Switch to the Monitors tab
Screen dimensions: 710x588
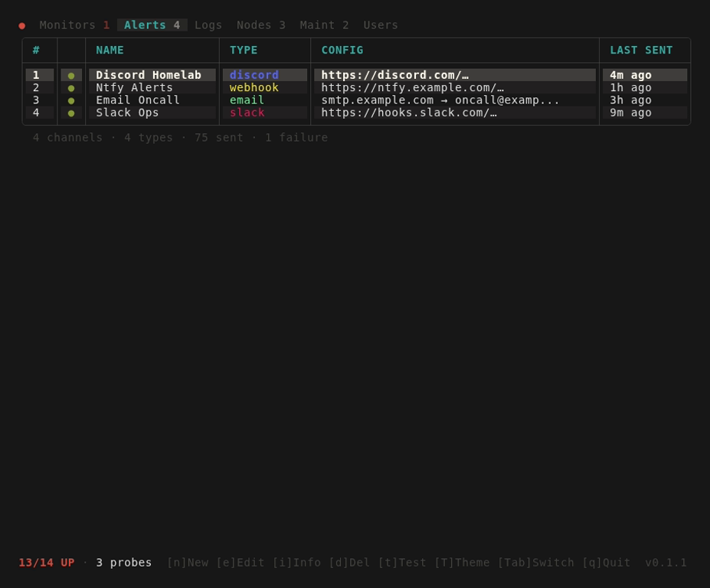[x=74, y=25]
